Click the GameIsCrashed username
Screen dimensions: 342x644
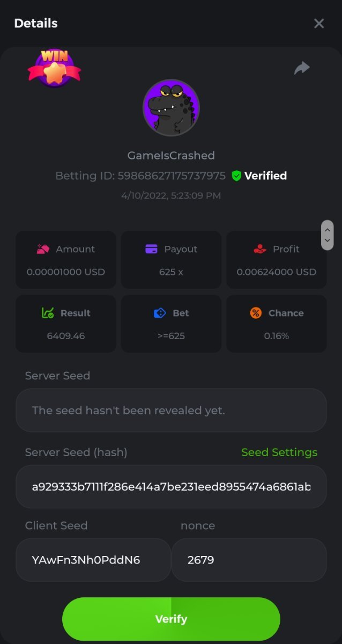coord(171,156)
